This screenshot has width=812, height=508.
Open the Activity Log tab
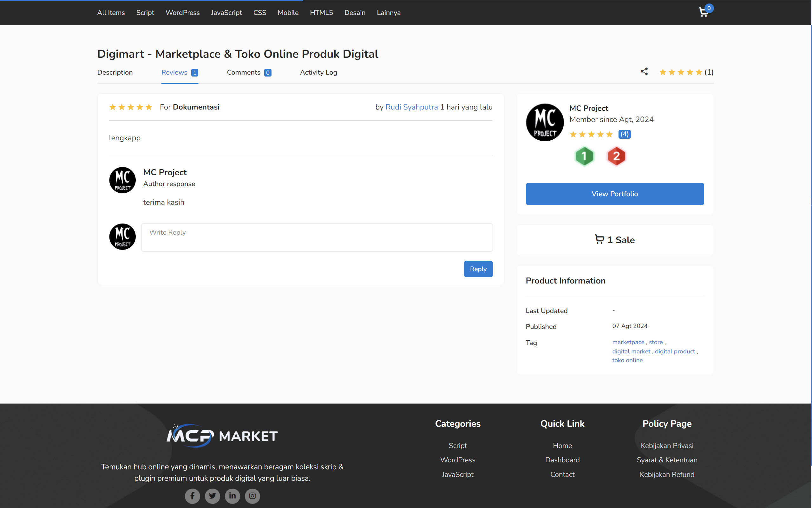click(318, 72)
